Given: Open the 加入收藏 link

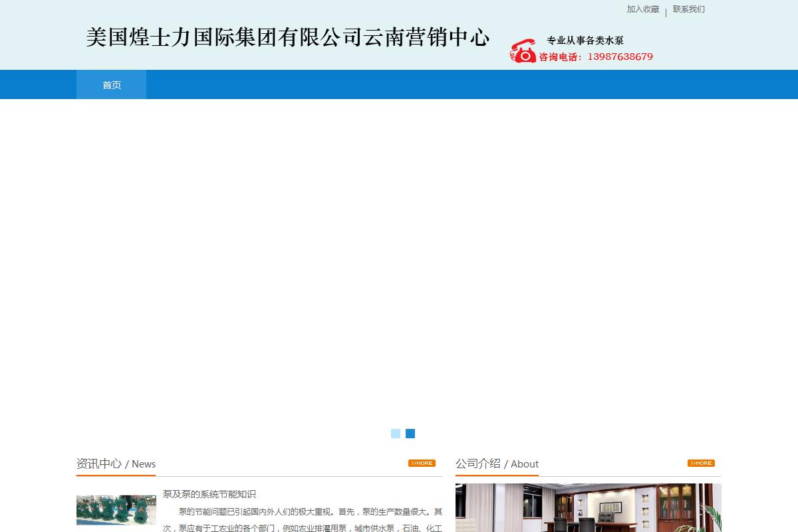Looking at the screenshot, I should point(642,9).
